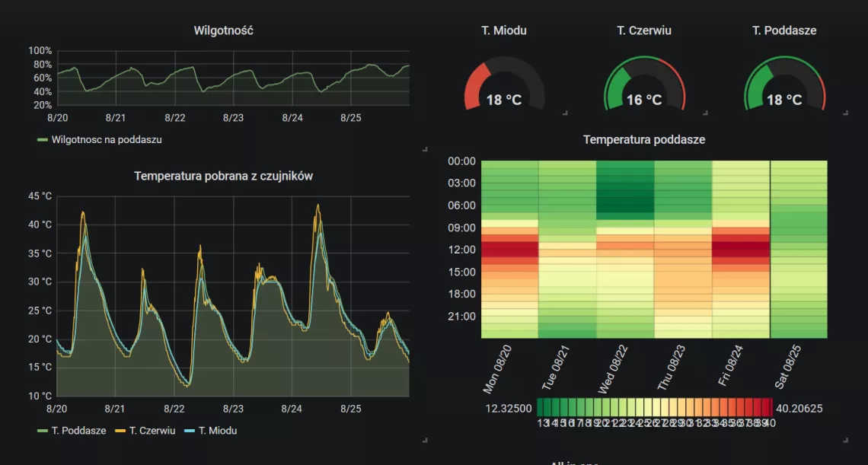Toggle the T. Miodu series label in graph legend
This screenshot has width=868, height=465.
pos(218,431)
